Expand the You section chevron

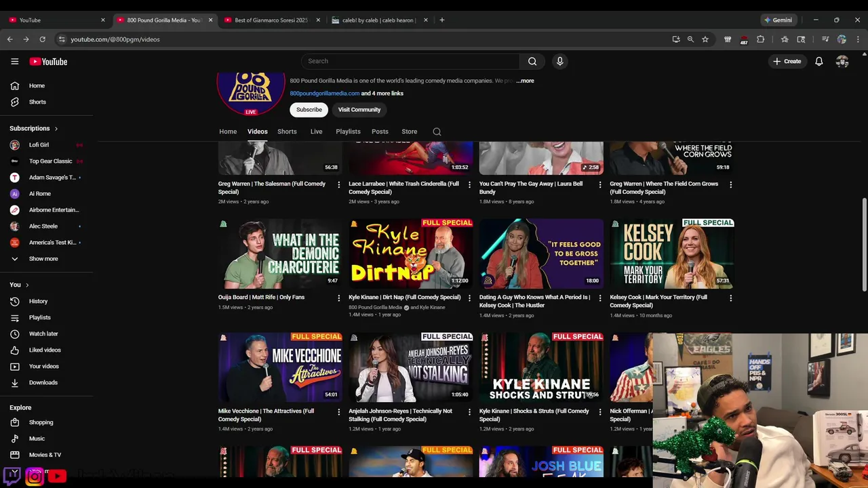click(x=27, y=285)
